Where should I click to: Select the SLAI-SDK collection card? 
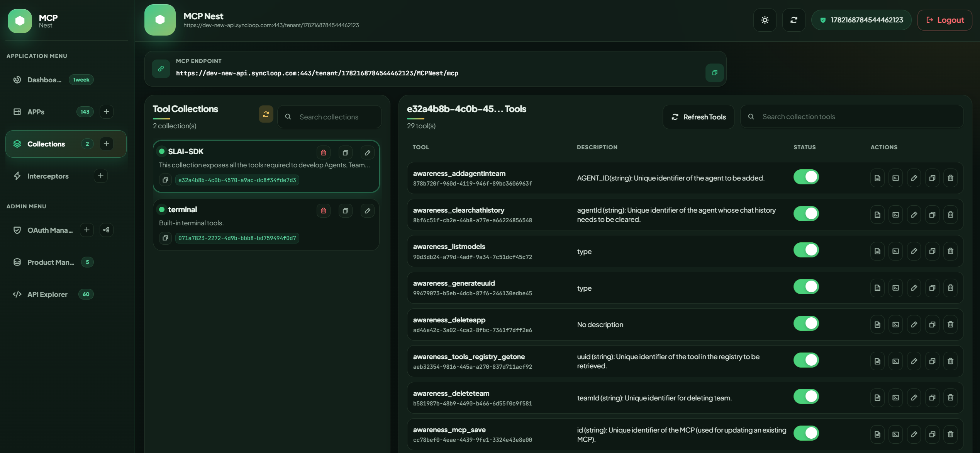click(266, 166)
